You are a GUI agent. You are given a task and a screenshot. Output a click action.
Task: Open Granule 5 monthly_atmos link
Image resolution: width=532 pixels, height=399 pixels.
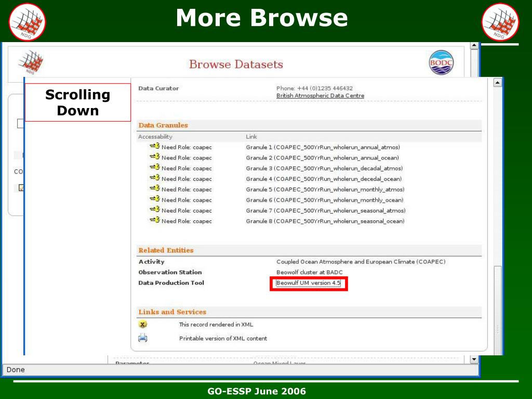[x=325, y=189]
